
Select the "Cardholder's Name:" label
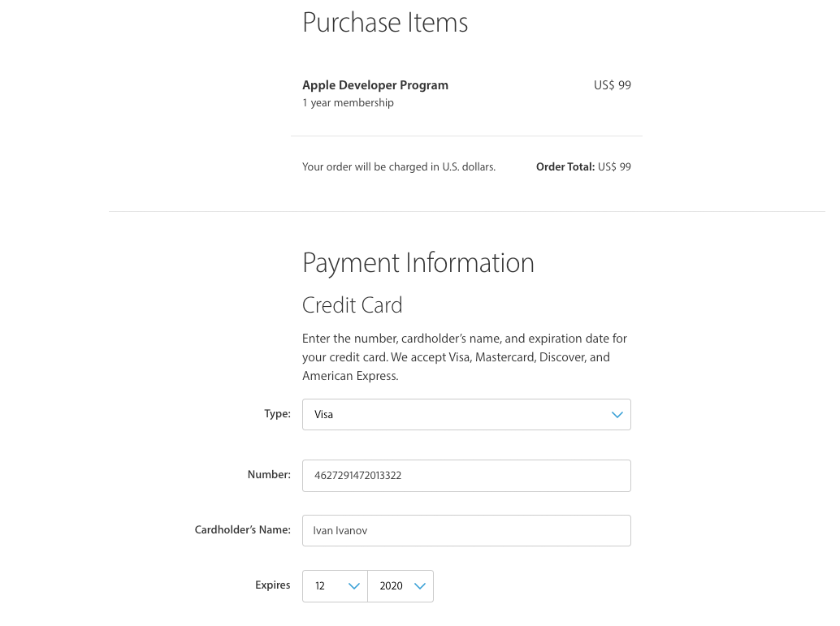242,530
